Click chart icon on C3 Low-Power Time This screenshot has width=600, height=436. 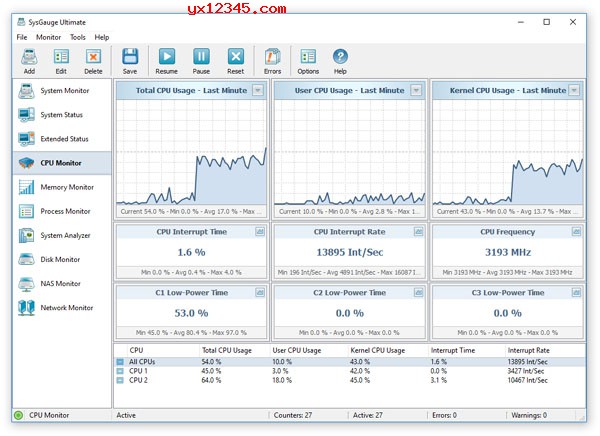(x=576, y=292)
